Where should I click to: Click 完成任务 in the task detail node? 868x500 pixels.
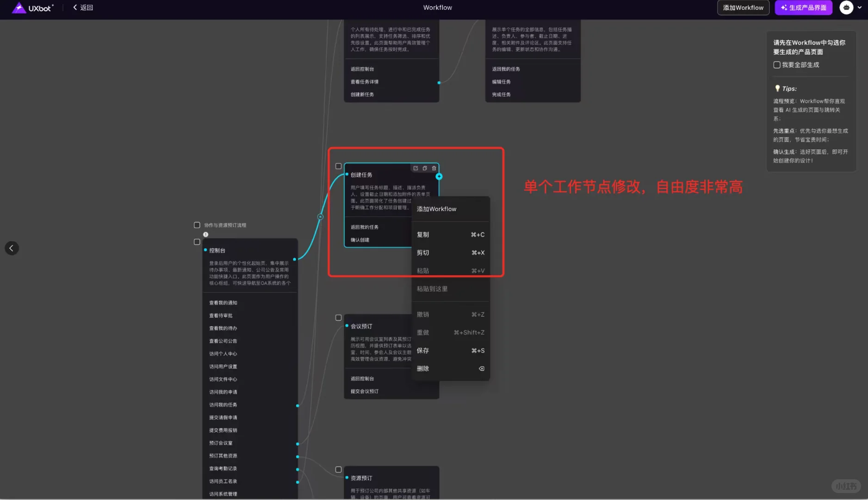pos(501,94)
